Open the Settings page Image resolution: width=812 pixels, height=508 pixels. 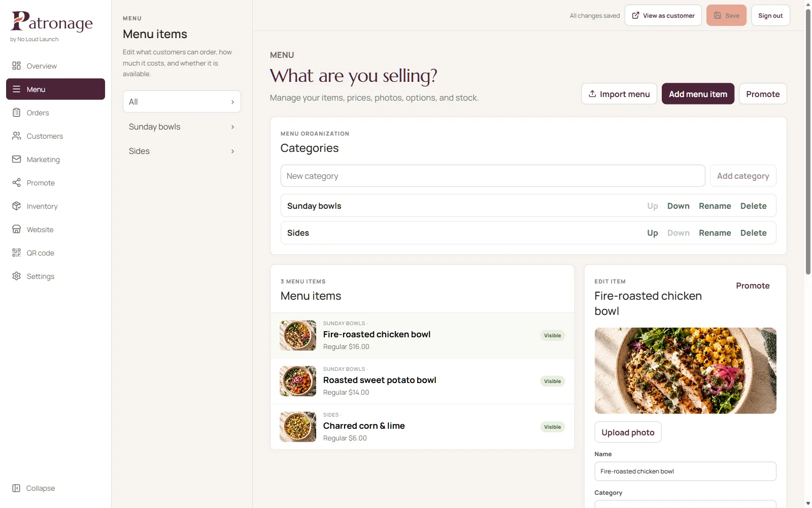[55, 276]
